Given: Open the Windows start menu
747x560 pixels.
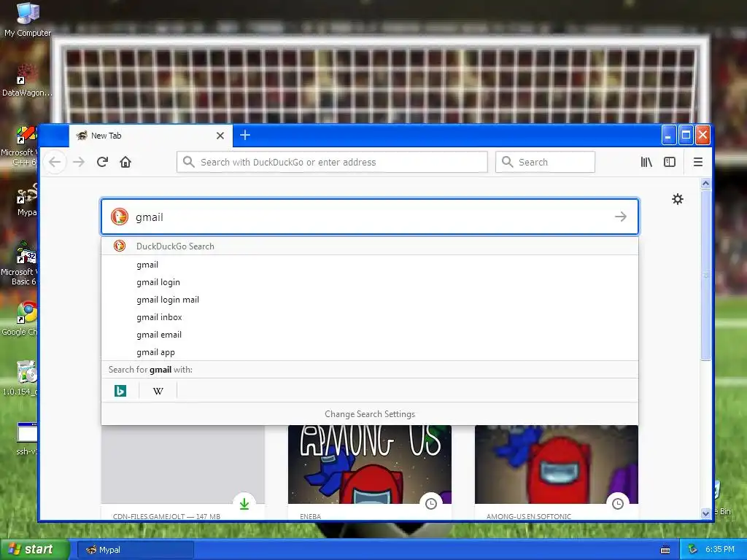Looking at the screenshot, I should tap(35, 550).
